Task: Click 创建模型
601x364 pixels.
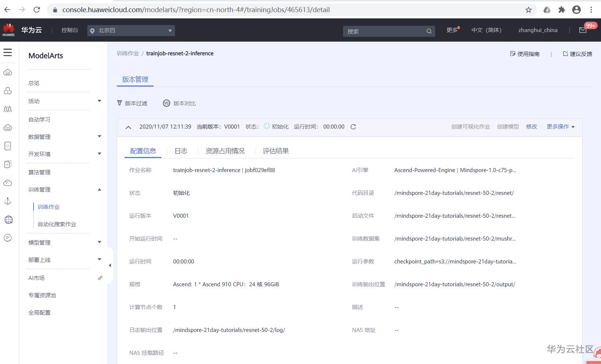Action: [508, 127]
